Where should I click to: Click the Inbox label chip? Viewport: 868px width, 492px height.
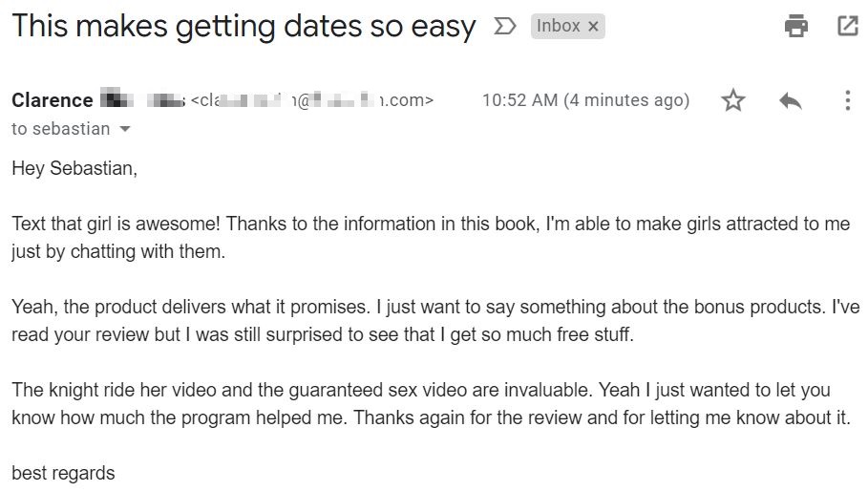[x=558, y=26]
